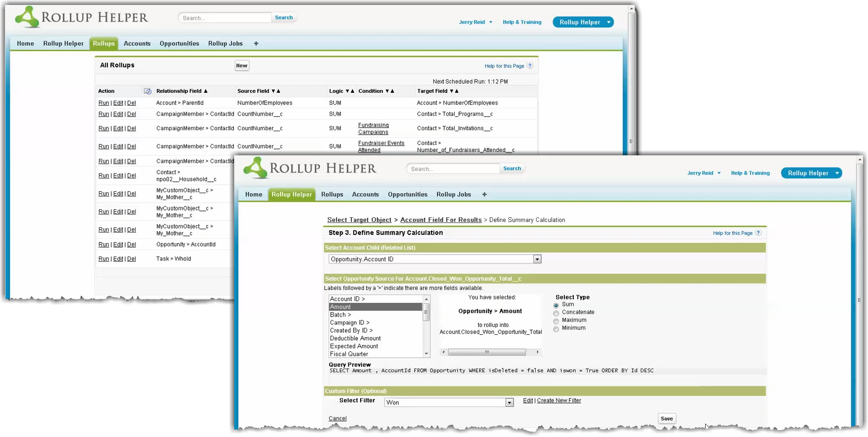Open the Accounts tab in back window
This screenshot has width=868, height=437.
137,44
